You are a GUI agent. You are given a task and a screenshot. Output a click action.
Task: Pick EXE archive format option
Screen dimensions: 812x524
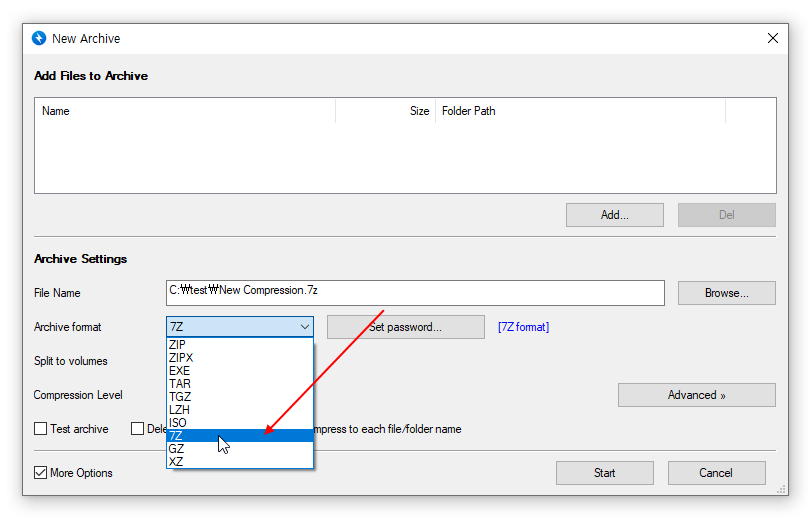point(180,371)
